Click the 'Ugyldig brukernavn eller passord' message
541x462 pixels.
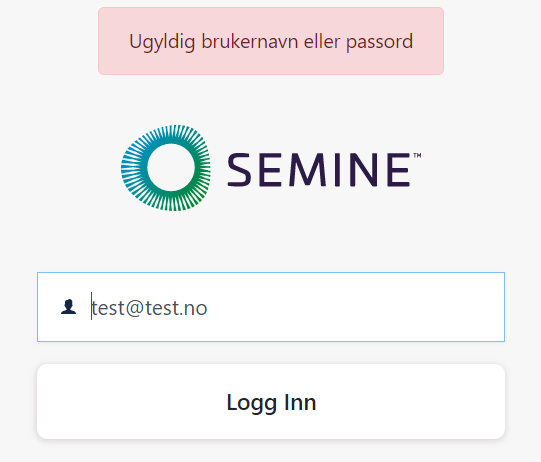click(x=271, y=42)
